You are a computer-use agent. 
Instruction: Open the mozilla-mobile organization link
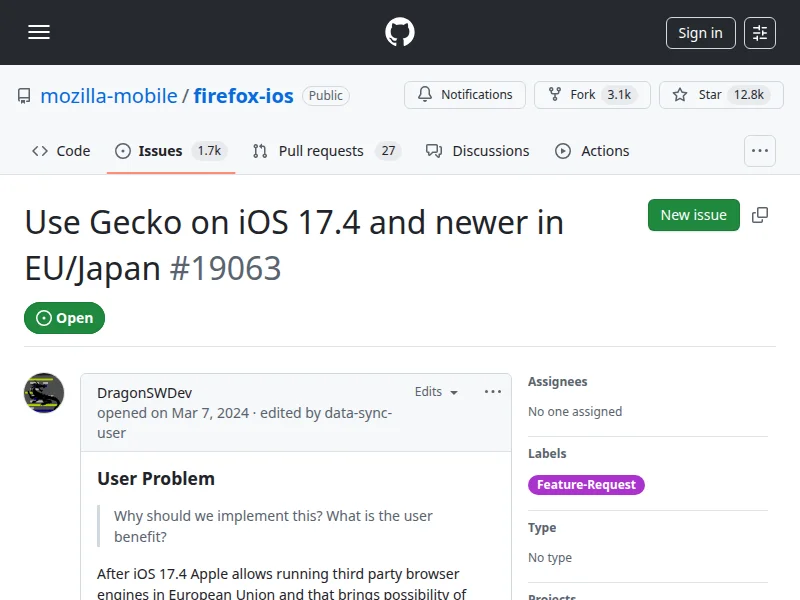click(x=108, y=96)
